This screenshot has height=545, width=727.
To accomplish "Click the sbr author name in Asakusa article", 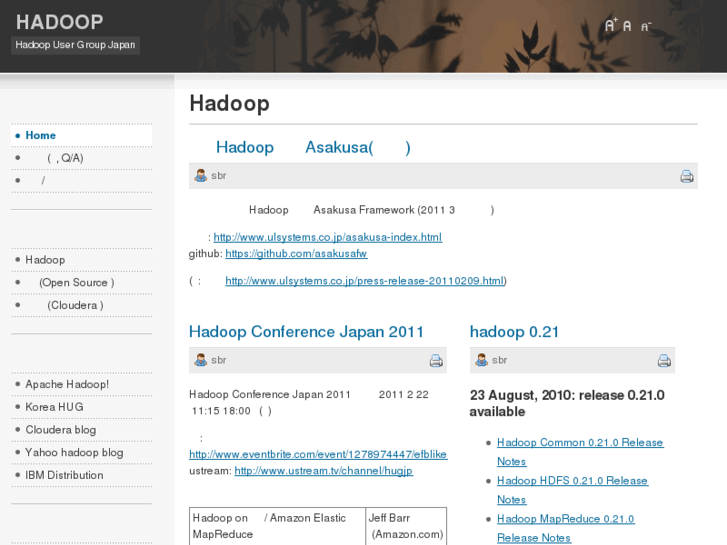I will (219, 176).
